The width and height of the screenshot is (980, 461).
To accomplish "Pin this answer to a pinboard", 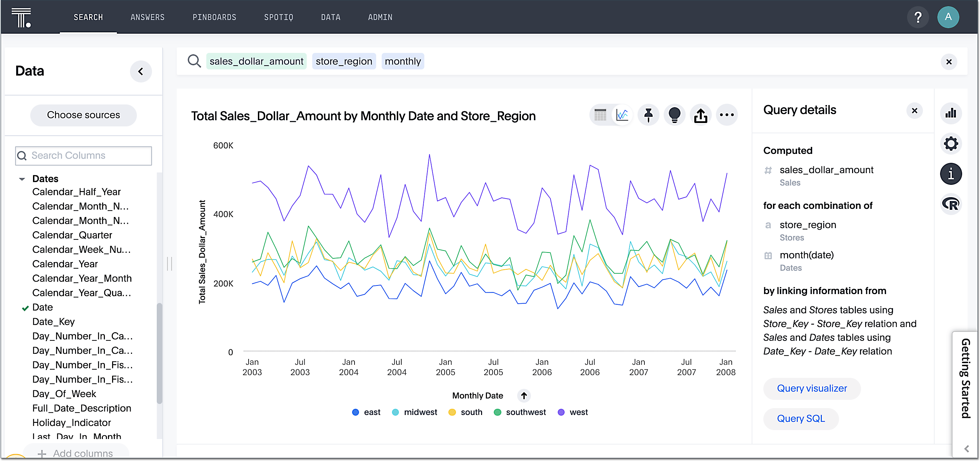I will pos(648,115).
